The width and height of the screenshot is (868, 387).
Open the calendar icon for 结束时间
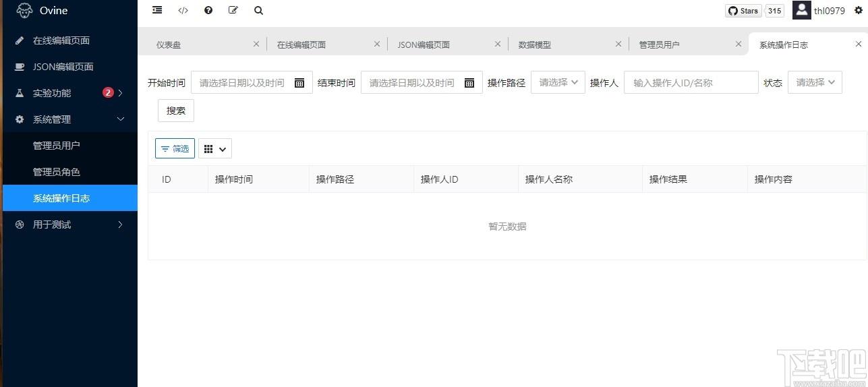point(469,83)
